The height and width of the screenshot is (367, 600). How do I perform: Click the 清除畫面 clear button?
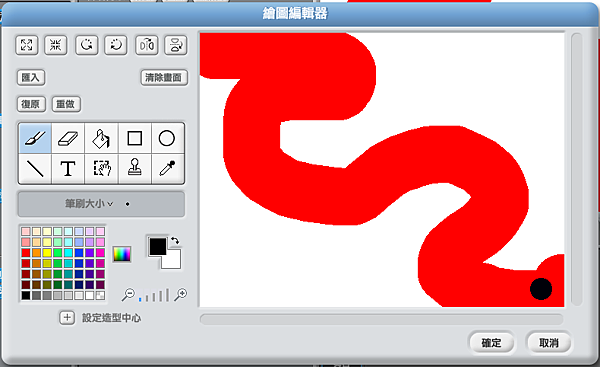pos(164,78)
